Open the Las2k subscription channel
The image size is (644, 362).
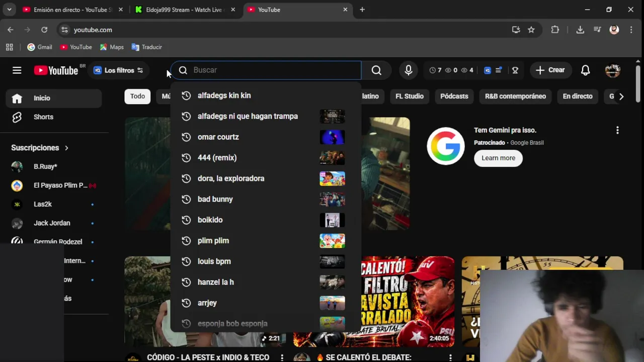pyautogui.click(x=54, y=204)
